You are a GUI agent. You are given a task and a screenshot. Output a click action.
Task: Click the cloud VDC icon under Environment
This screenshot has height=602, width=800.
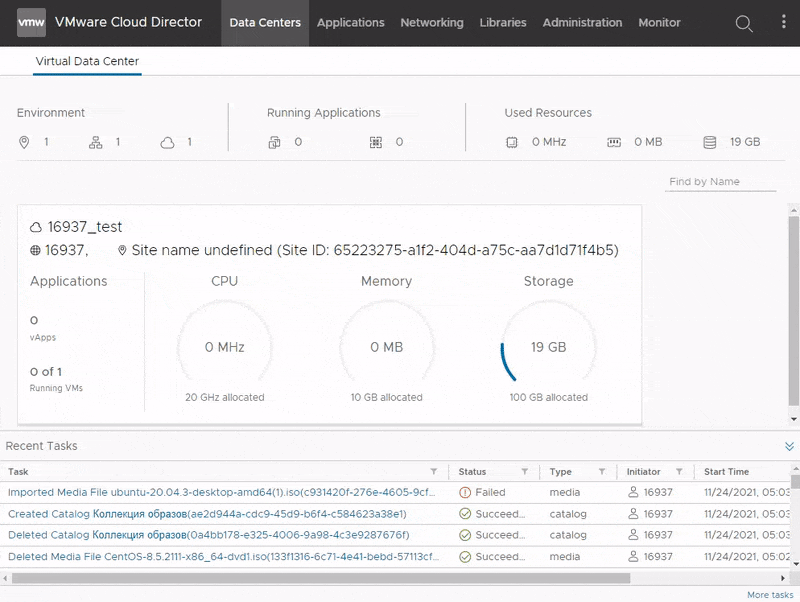(x=167, y=143)
